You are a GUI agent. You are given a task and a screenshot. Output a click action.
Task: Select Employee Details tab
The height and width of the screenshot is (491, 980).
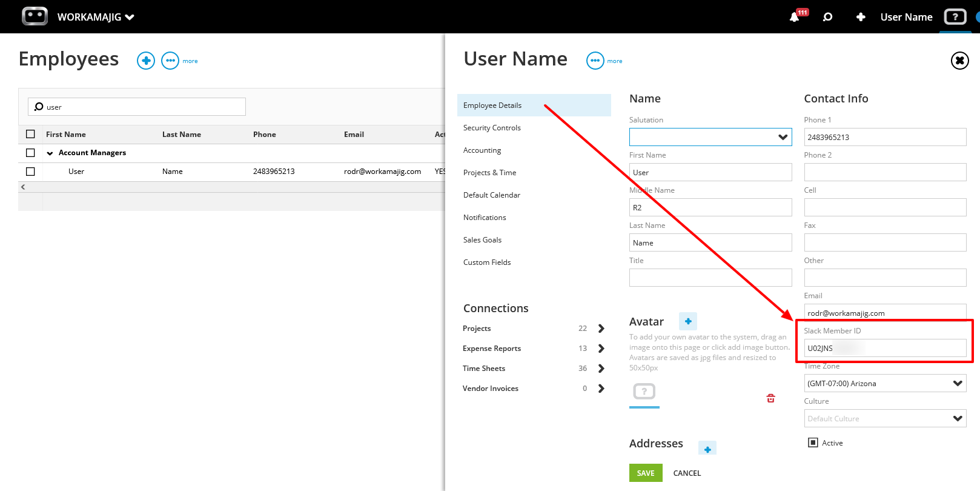point(534,105)
